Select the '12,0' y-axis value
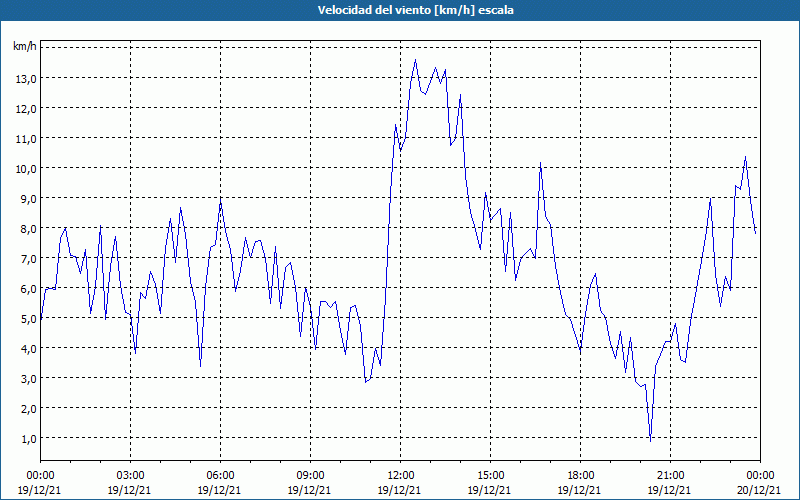The width and height of the screenshot is (800, 500). [26, 109]
